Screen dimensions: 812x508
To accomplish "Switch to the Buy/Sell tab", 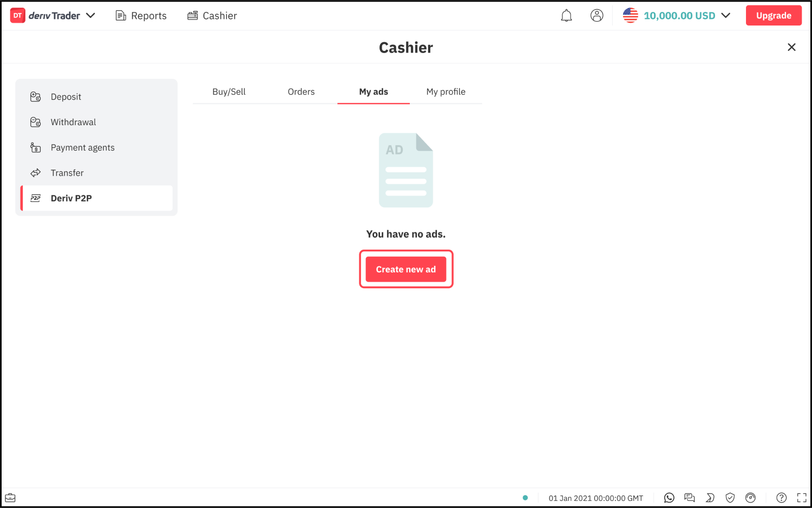I will [229, 92].
